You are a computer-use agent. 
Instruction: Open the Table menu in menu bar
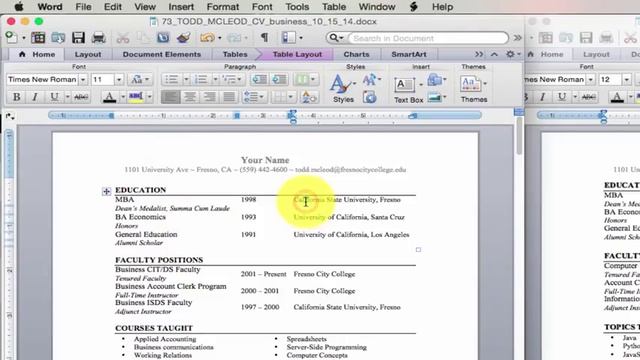334,7
